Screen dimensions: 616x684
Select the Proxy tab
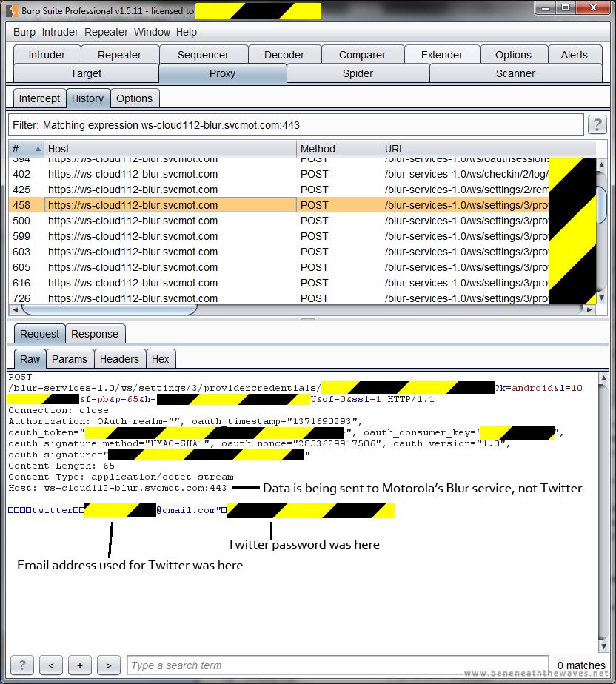[223, 73]
